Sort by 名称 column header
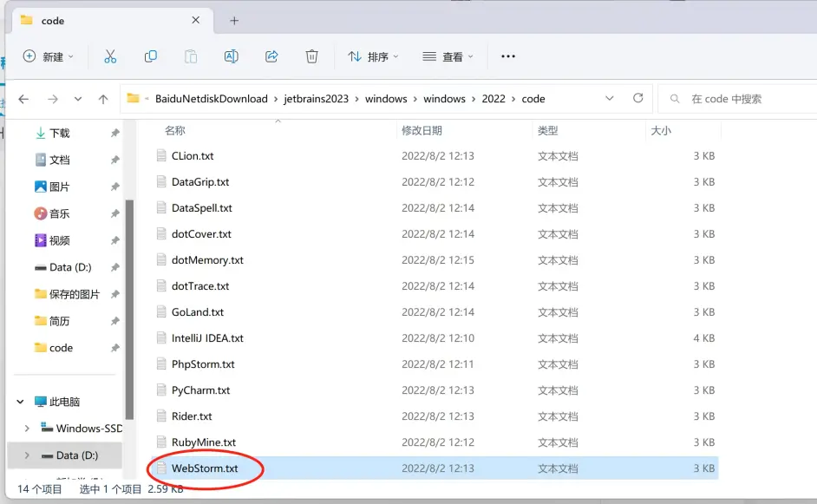817x504 pixels. [x=175, y=131]
